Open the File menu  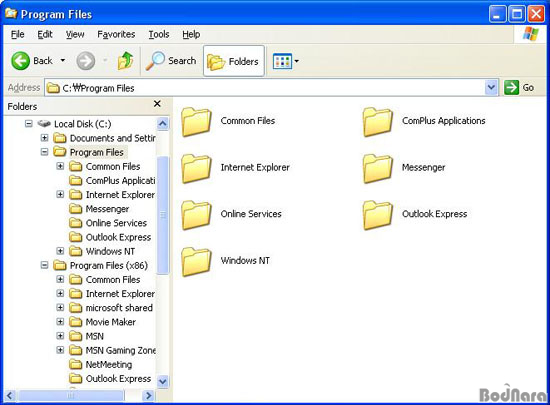click(18, 34)
